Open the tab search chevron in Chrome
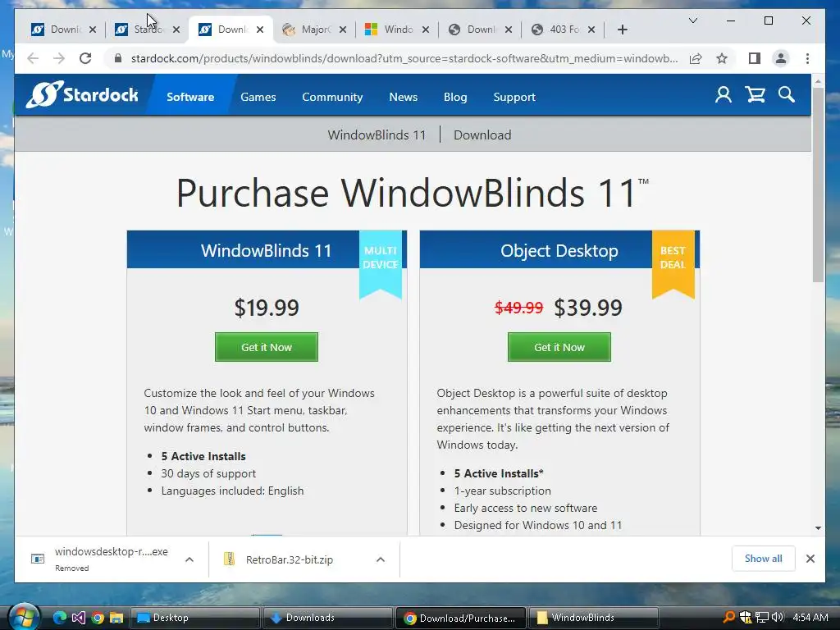The height and width of the screenshot is (630, 840). point(692,21)
